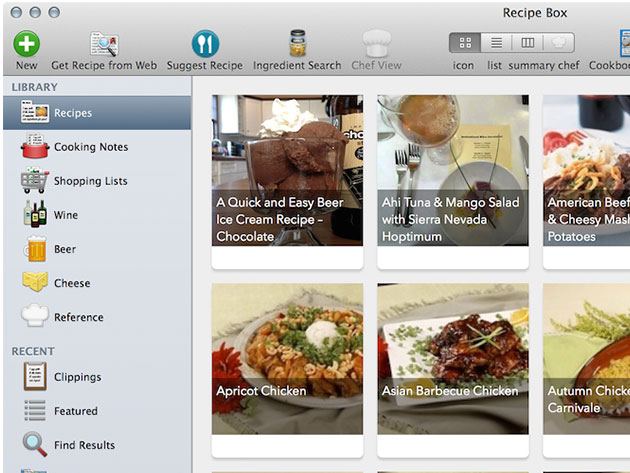This screenshot has height=473, width=630.
Task: Click the LIBRARY section header
Action: [x=35, y=87]
